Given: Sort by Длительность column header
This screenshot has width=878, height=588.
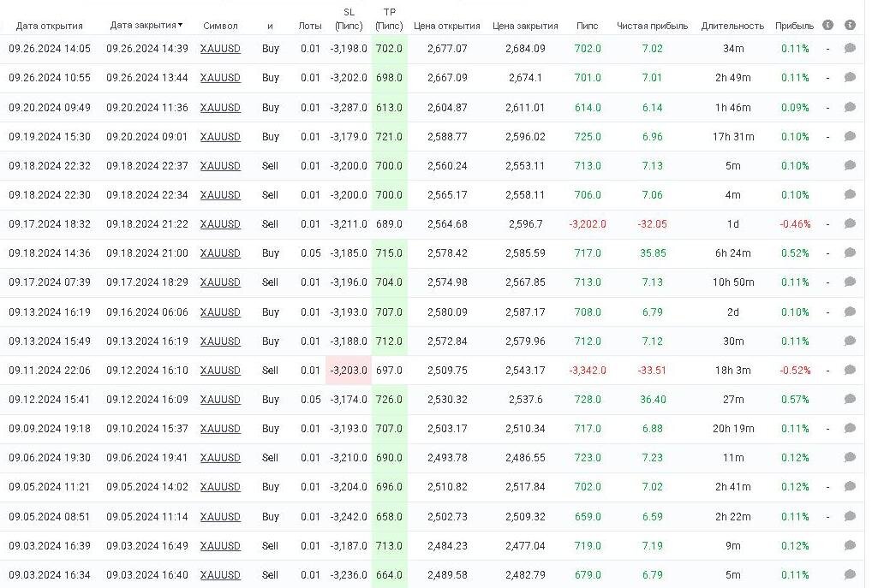Looking at the screenshot, I should [732, 26].
